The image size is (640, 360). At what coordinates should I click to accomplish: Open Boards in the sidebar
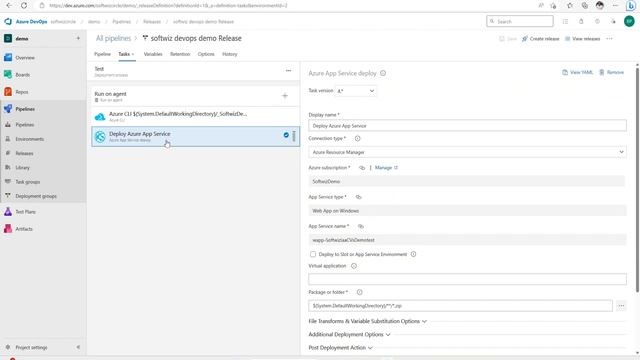pyautogui.click(x=22, y=75)
